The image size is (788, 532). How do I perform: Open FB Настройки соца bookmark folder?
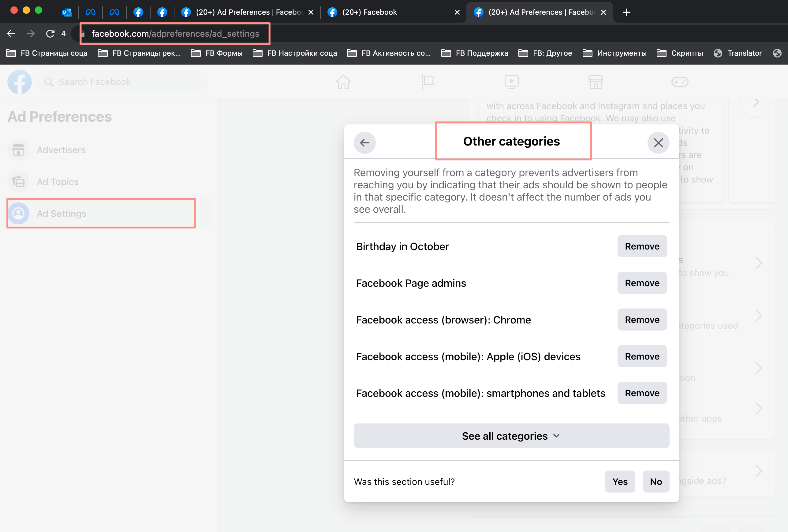point(295,53)
